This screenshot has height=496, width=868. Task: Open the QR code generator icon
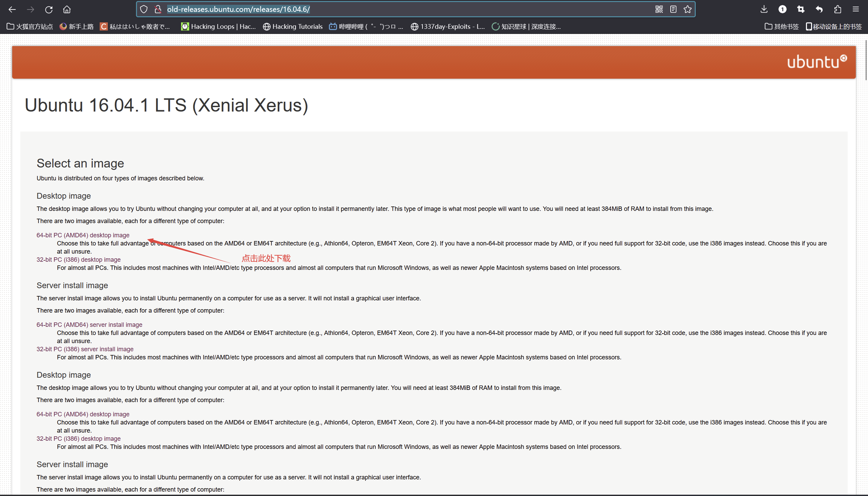[659, 9]
